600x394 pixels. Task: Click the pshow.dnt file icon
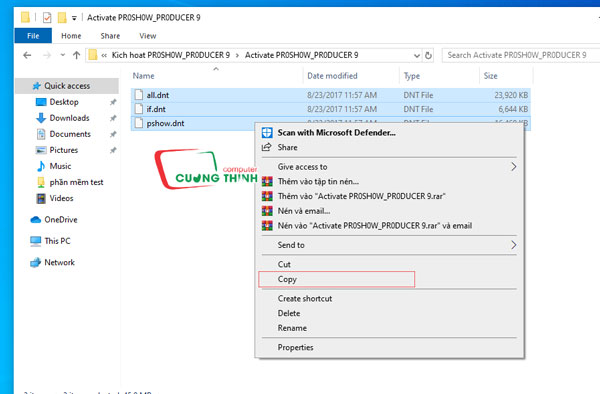[x=139, y=123]
